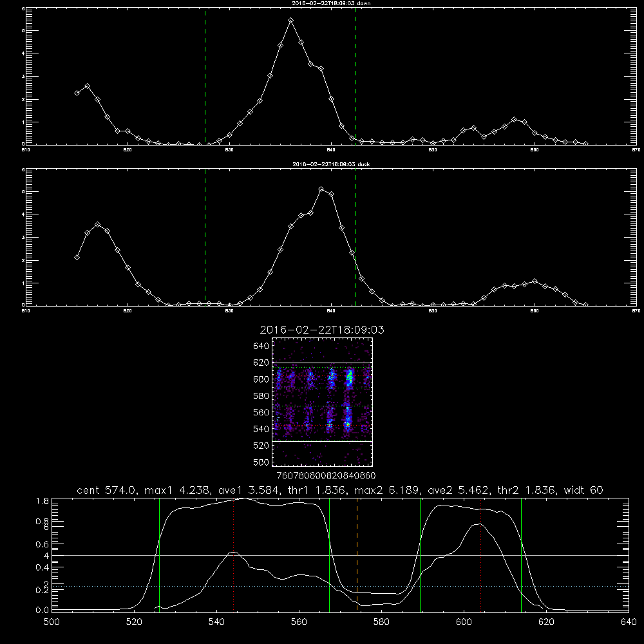The height and width of the screenshot is (644, 644).
Task: Click the orange dashed center line at 574
Action: click(x=357, y=555)
